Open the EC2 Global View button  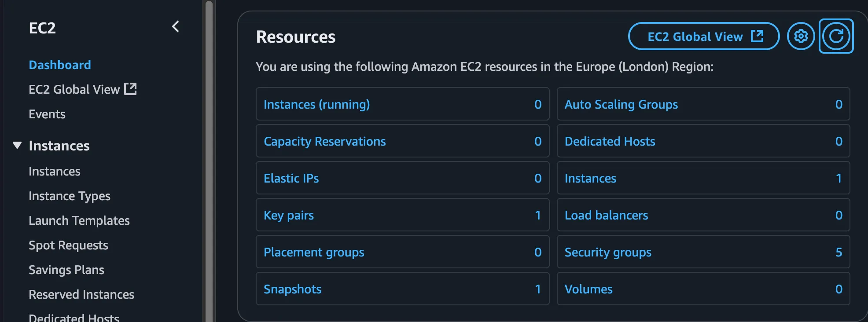tap(703, 37)
